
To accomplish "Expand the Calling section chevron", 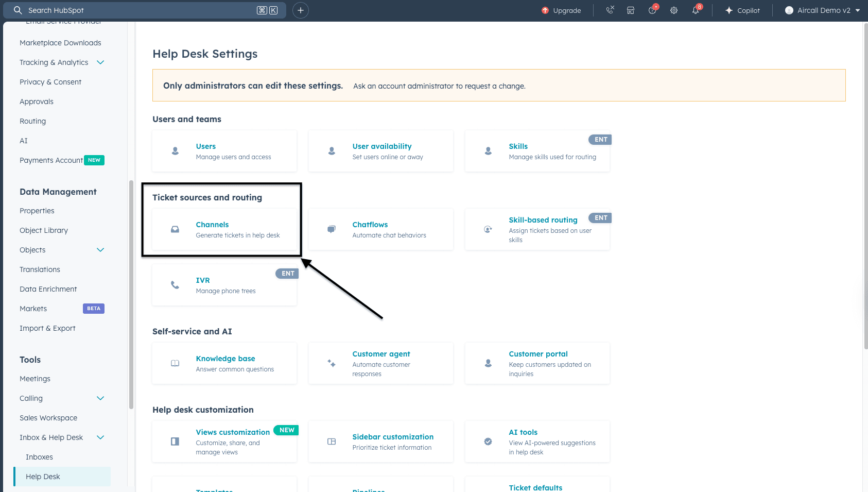I will tap(100, 398).
